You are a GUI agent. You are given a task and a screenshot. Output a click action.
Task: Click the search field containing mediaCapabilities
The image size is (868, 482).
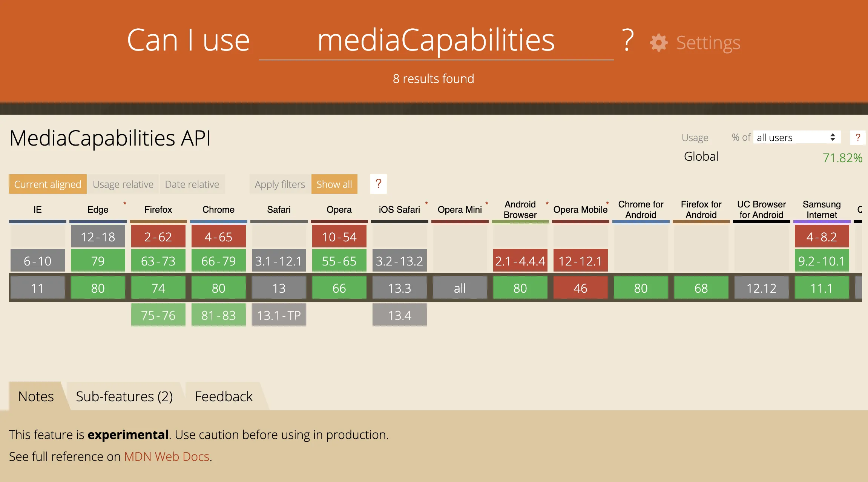pyautogui.click(x=436, y=40)
